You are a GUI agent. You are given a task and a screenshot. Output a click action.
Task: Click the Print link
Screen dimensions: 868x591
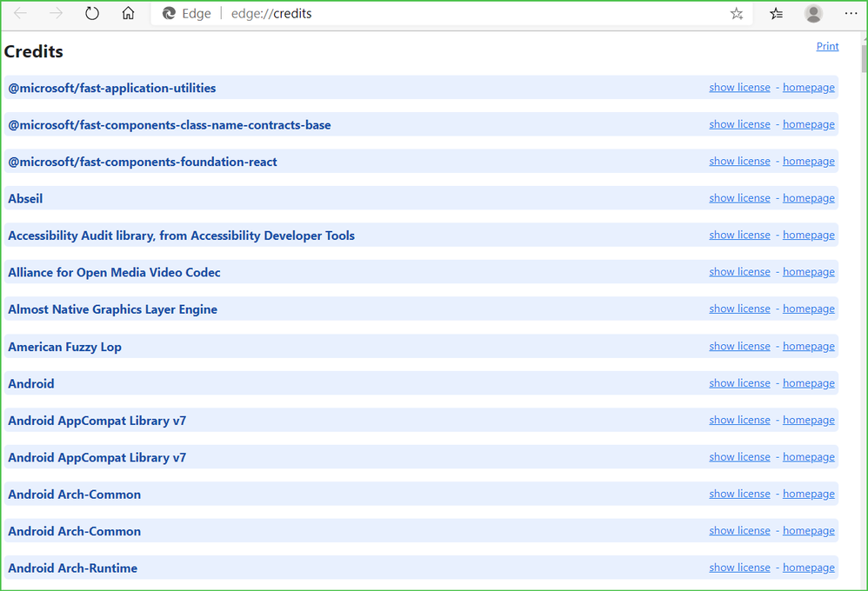pos(827,47)
